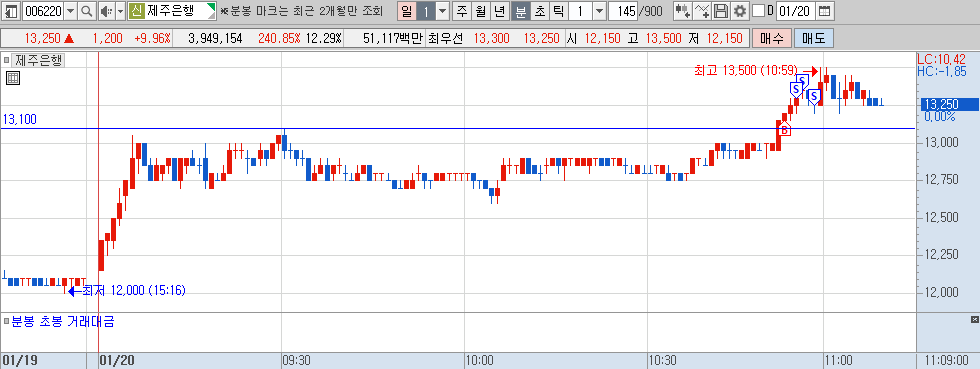Click the best ask price 13,300
The image size is (980, 369).
tap(492, 38)
